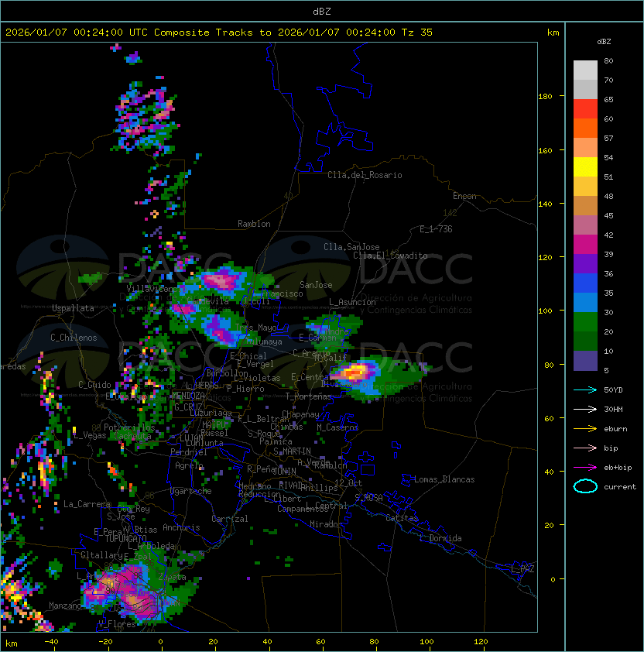Viewport: 644px width, 652px height.
Task: Click the '-20' tick on the horizontal km axis
Action: (105, 642)
